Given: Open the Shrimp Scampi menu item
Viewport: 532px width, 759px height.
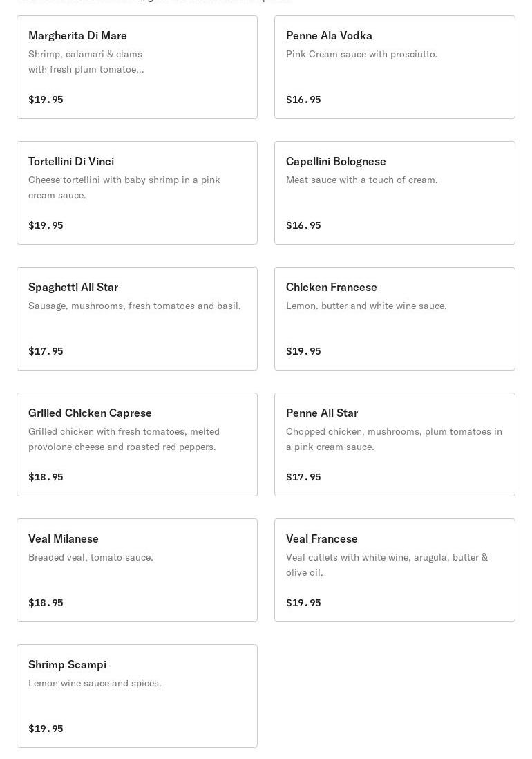Looking at the screenshot, I should click(x=137, y=696).
